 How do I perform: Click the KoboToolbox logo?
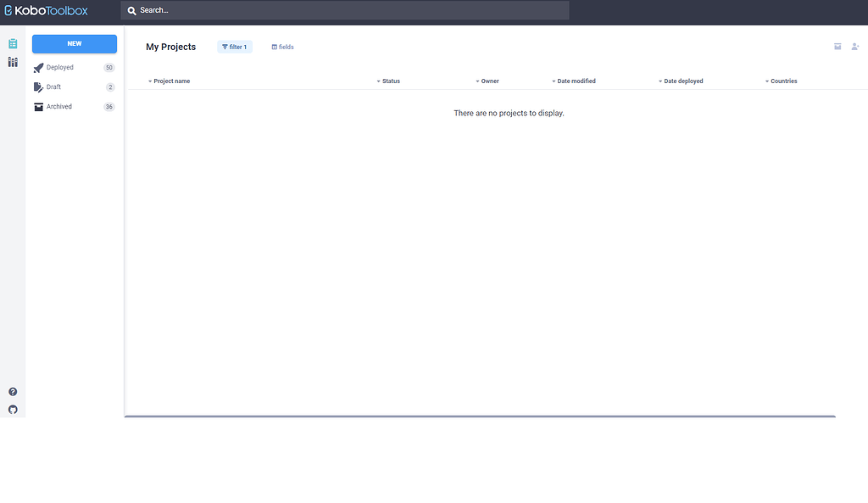click(47, 9)
